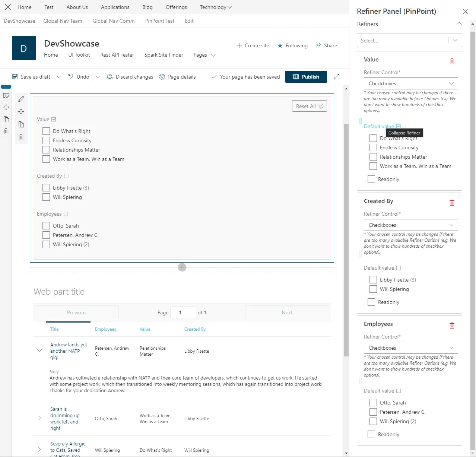Open Global Nav Team link
Viewport: 476px width, 457px height.
tap(63, 21)
